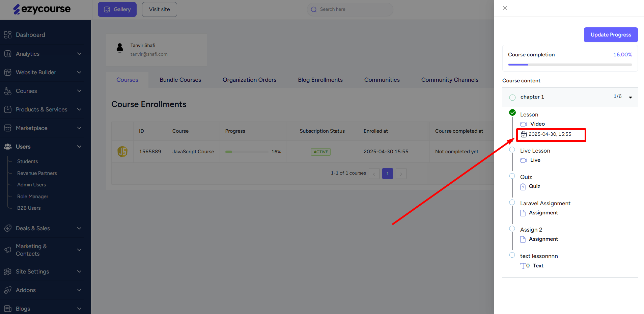Viewport: 644px width, 314px height.
Task: Click the previous page arrow
Action: click(374, 174)
